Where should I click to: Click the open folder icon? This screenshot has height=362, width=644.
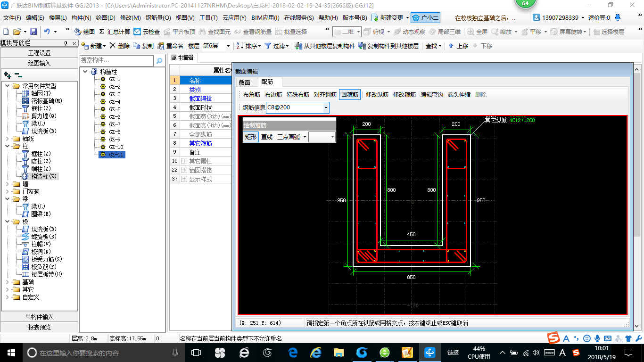click(17, 32)
